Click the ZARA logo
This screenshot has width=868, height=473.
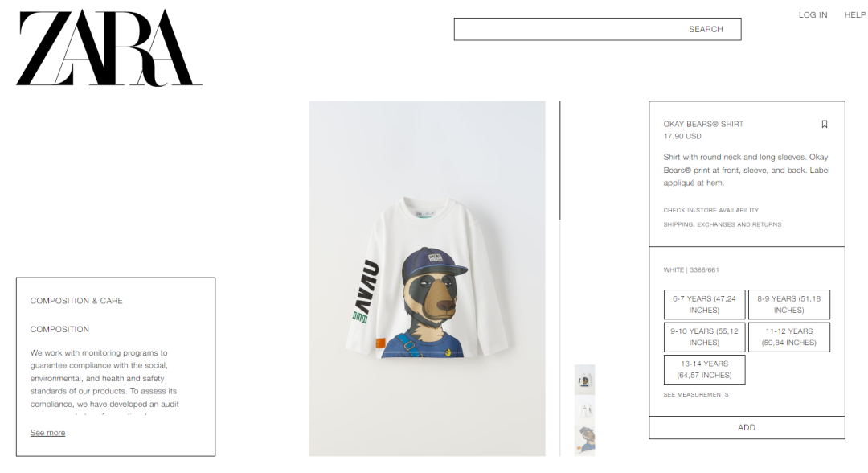click(x=109, y=47)
